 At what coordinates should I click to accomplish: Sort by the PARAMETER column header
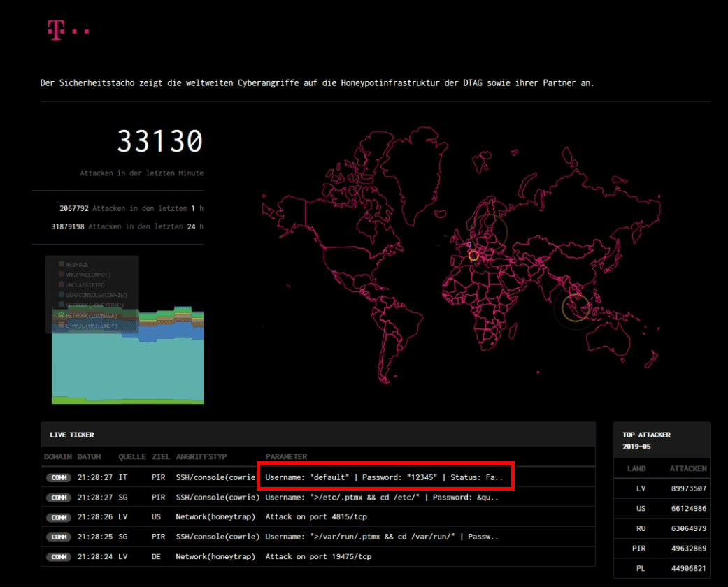click(x=287, y=456)
